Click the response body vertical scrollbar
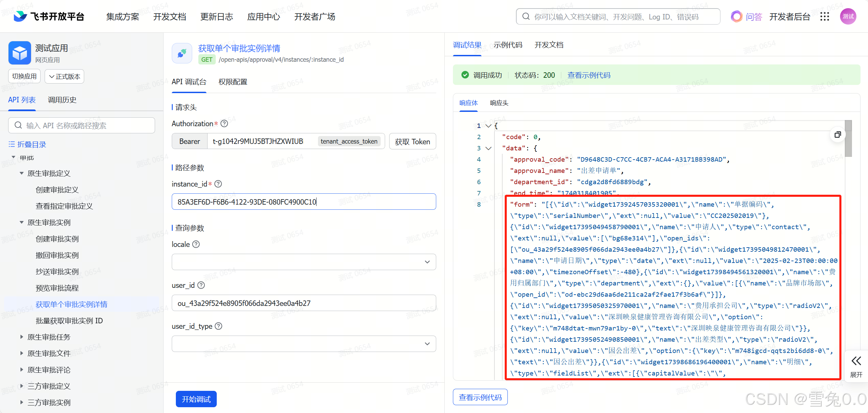This screenshot has width=868, height=413. tap(848, 138)
